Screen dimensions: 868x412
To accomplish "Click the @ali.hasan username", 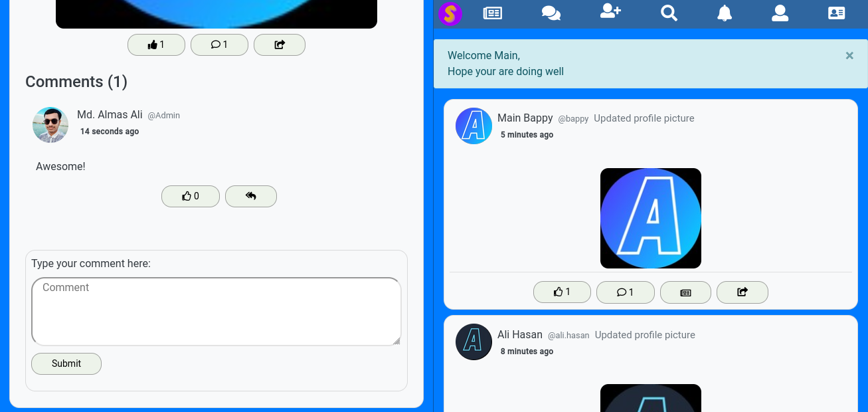I will coord(568,336).
